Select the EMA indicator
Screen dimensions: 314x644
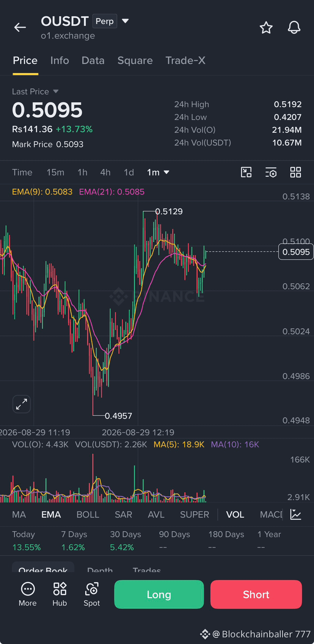(51, 515)
